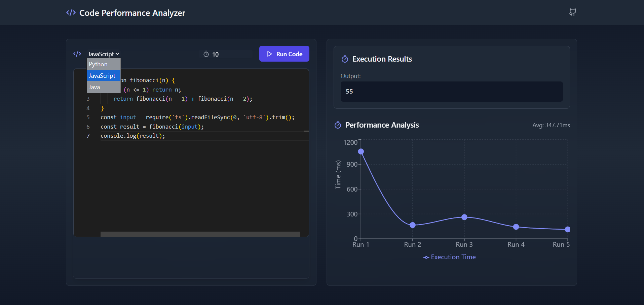
Task: Select Java from the language list
Action: [94, 87]
